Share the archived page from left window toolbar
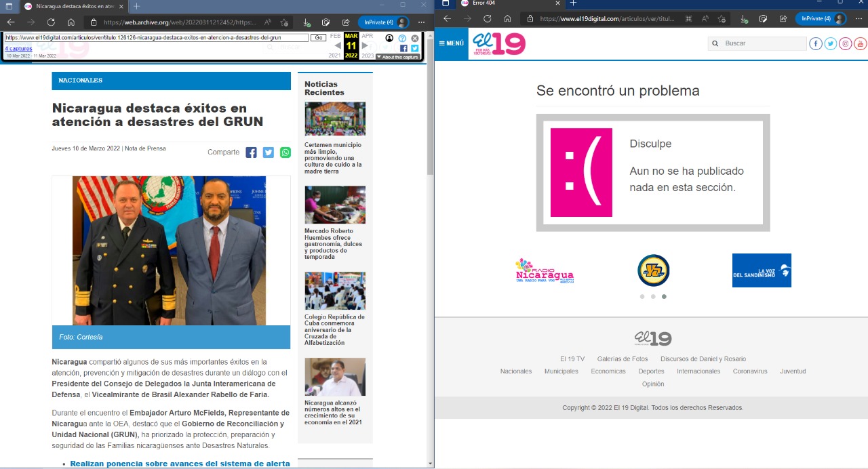 (x=346, y=22)
